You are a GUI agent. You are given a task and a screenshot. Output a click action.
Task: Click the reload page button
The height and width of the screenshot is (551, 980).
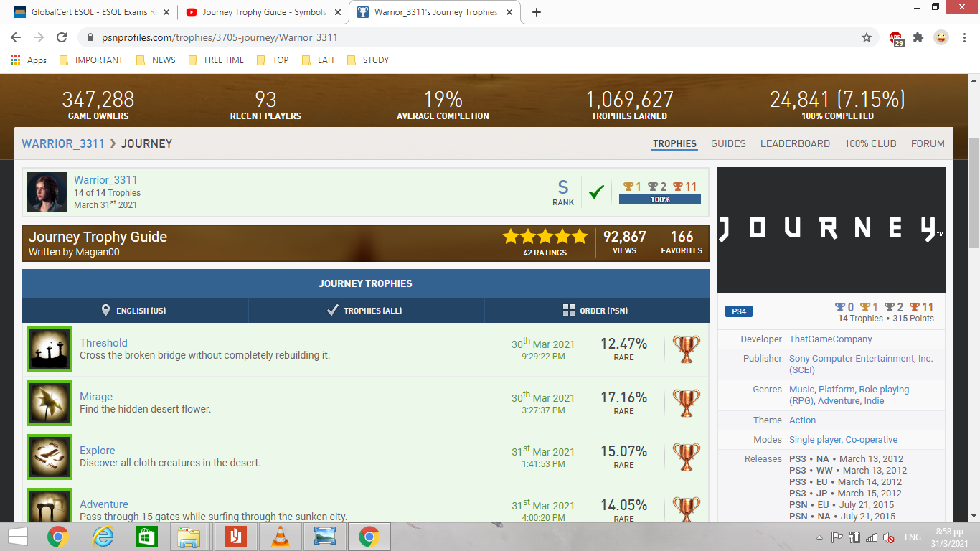[62, 37]
